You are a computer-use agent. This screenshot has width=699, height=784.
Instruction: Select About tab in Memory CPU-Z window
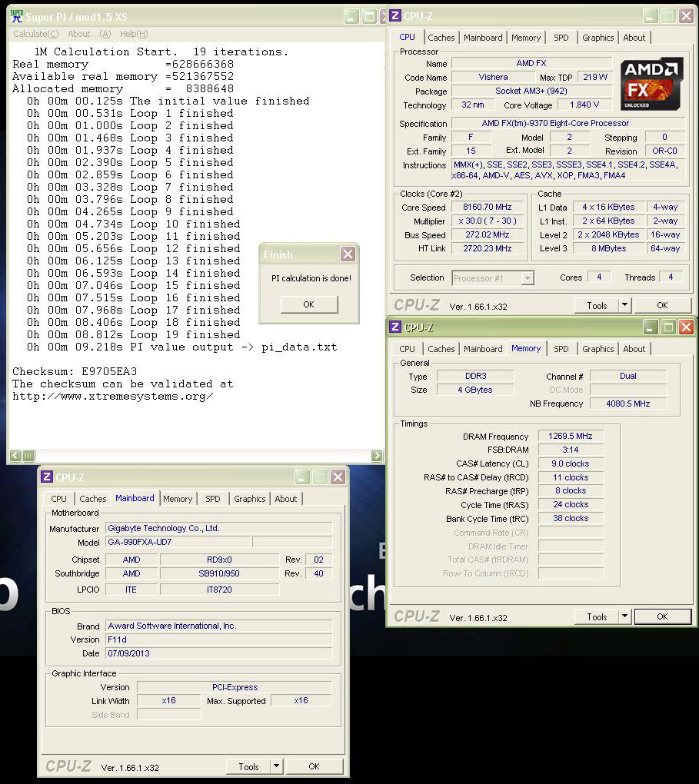point(634,349)
